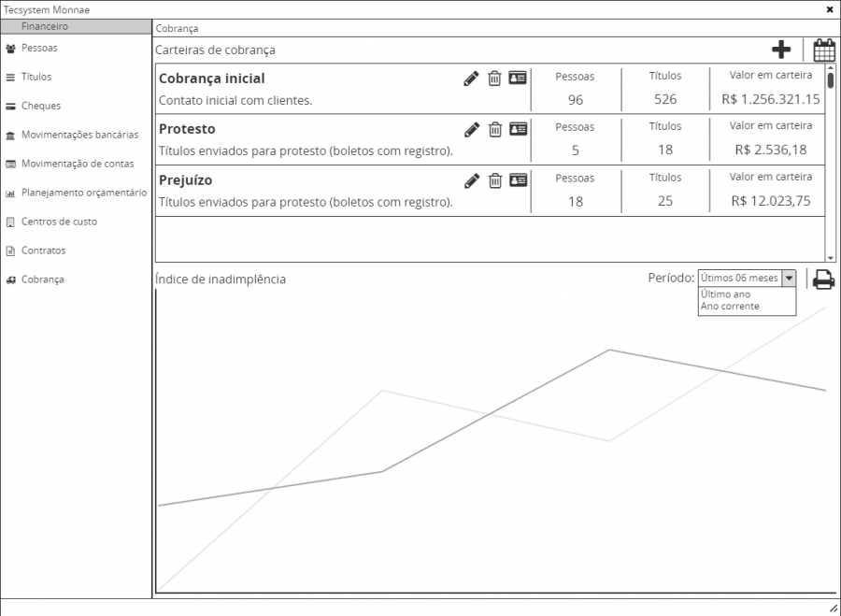This screenshot has width=841, height=616.
Task: Select 'Último ano' from period list
Action: (725, 294)
